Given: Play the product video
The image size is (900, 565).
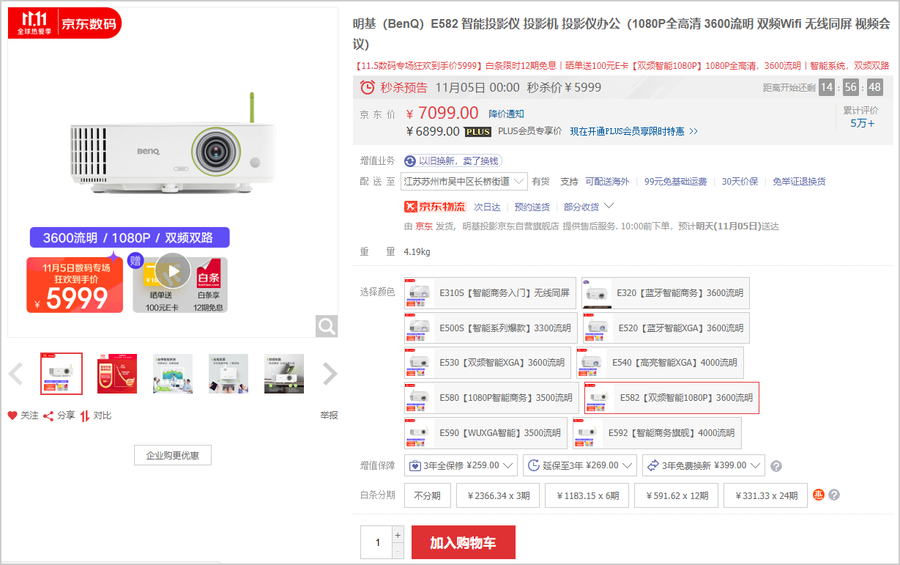Looking at the screenshot, I should [173, 271].
